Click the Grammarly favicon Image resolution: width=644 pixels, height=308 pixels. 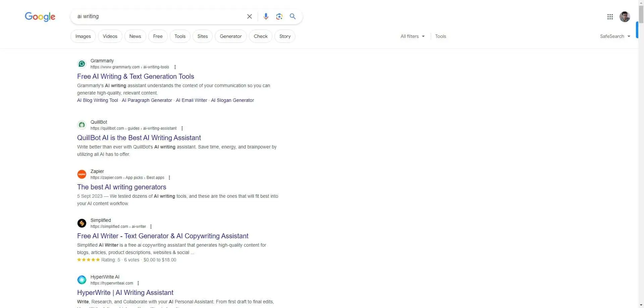82,64
